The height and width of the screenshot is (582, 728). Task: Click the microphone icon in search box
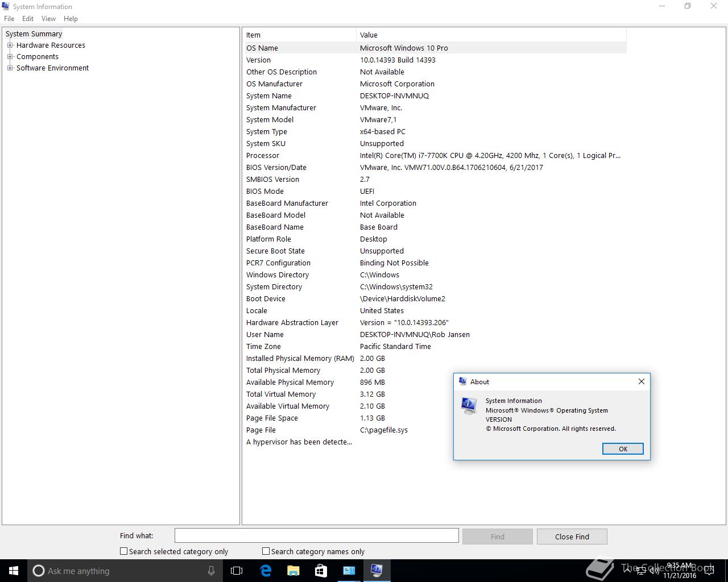211,571
